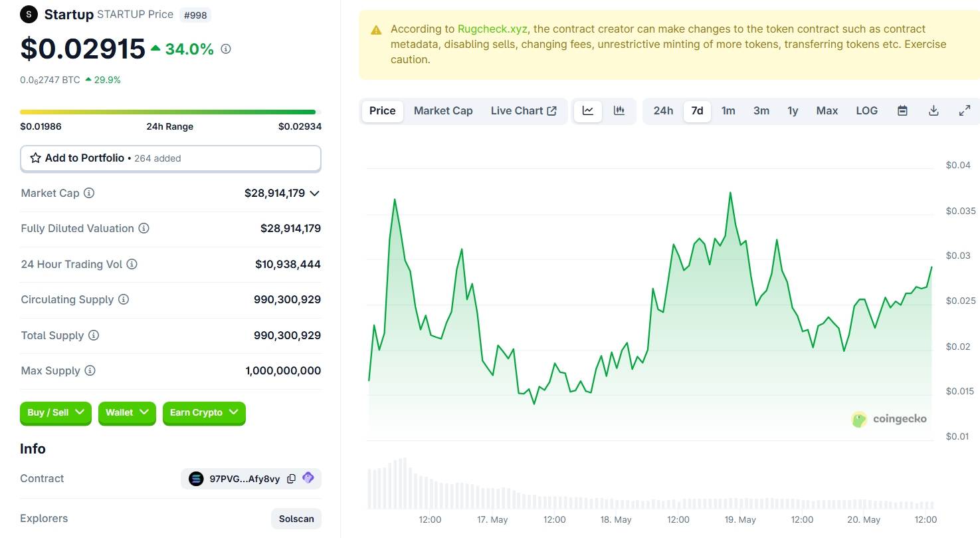This screenshot has height=538, width=980.
Task: Open the Buy / Sell dropdown
Action: (x=56, y=413)
